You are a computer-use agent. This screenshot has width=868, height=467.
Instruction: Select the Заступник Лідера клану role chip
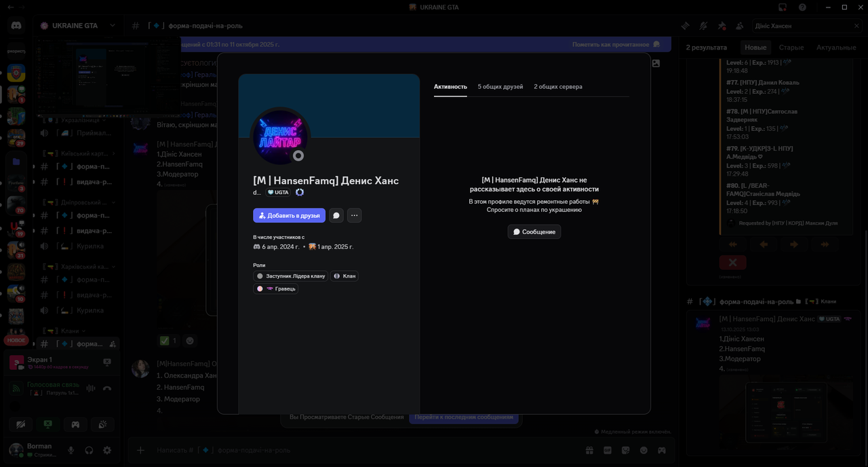[290, 276]
